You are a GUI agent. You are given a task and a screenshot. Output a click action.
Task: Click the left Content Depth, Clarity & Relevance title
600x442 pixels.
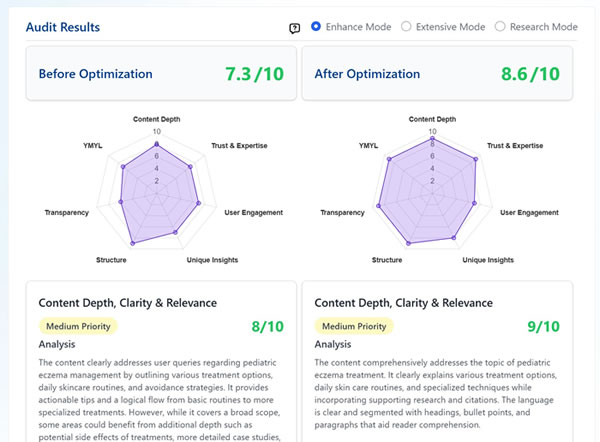(x=127, y=303)
